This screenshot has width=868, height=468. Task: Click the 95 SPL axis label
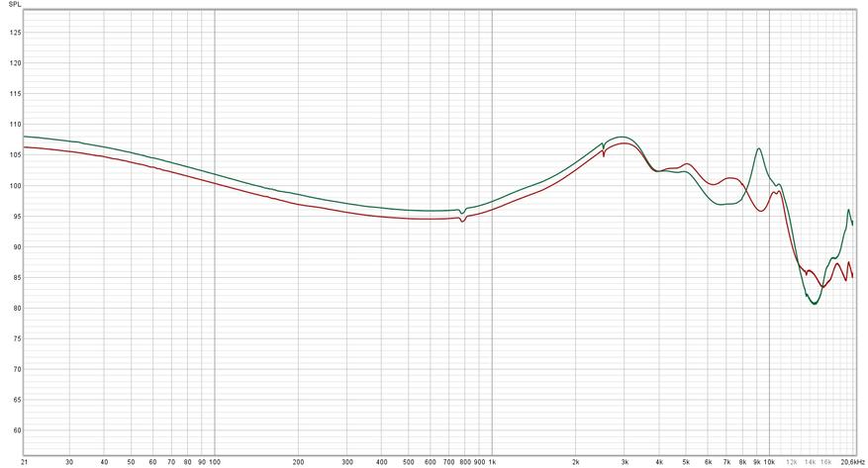[x=15, y=217]
